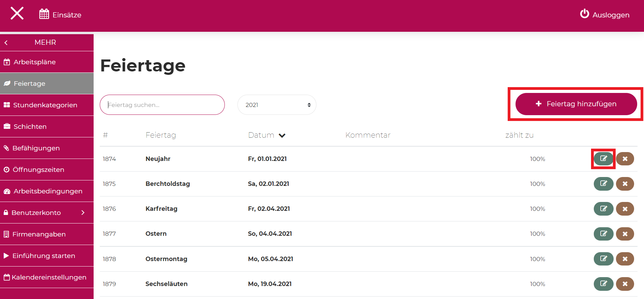This screenshot has width=644, height=299.
Task: Expand the Benutzerkonto submenu
Action: coord(83,213)
